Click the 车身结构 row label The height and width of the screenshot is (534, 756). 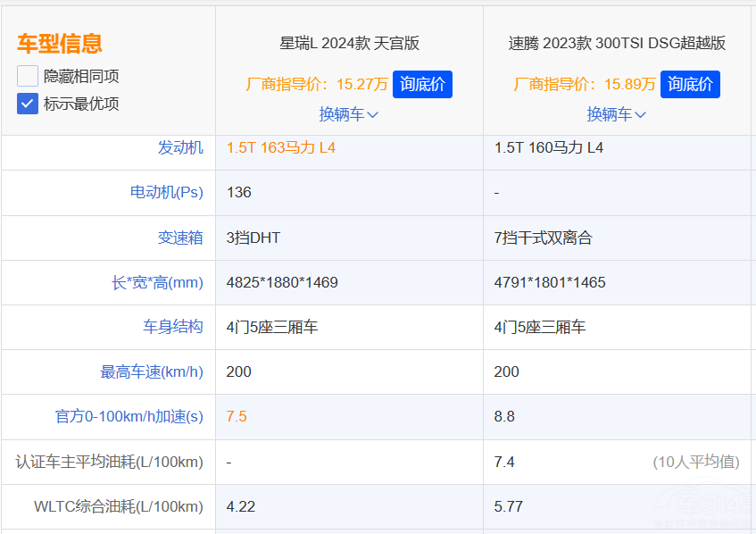point(173,327)
